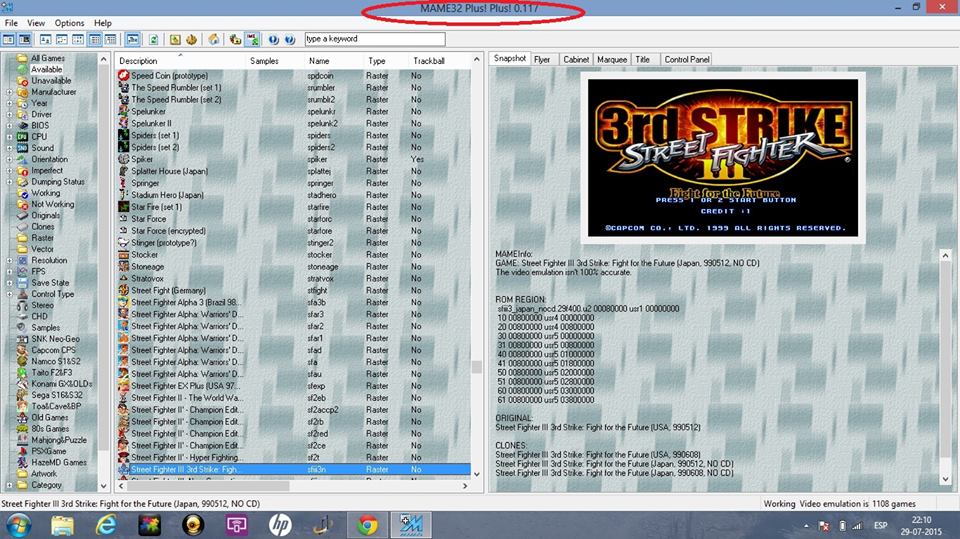This screenshot has height=539, width=960.
Task: Switch to details view toolbar button
Action: tap(96, 39)
